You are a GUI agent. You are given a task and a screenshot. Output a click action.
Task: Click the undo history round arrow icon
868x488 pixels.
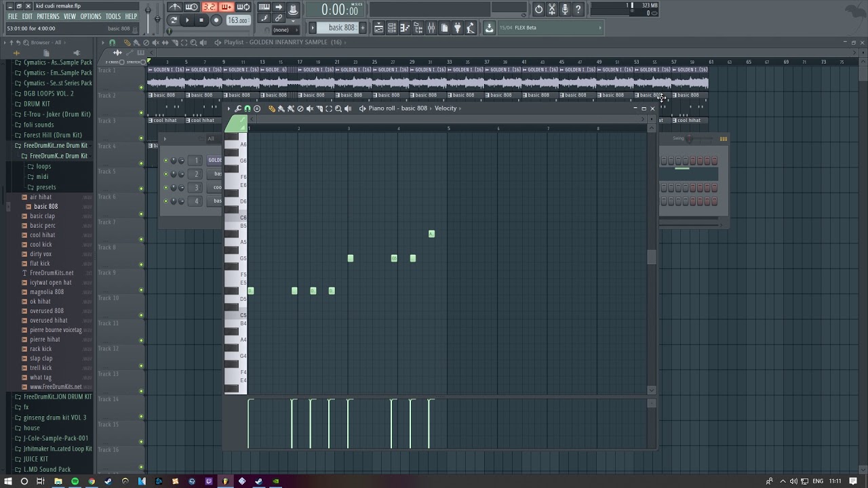pos(538,9)
